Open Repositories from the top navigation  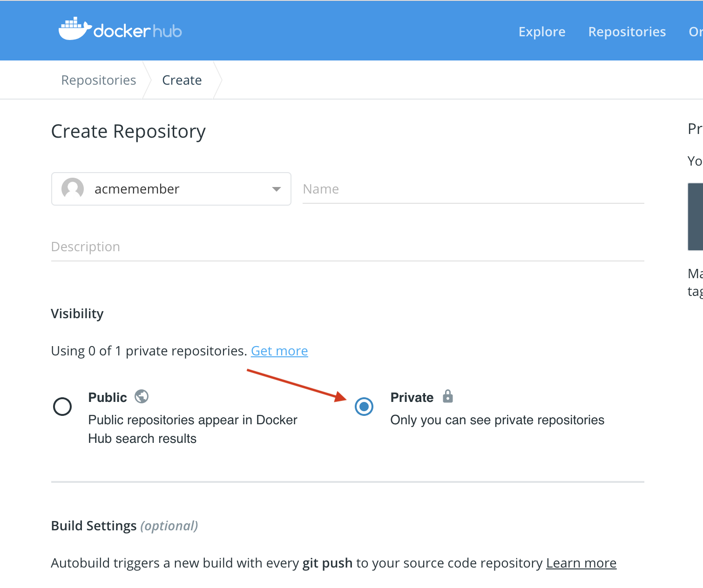point(627,32)
